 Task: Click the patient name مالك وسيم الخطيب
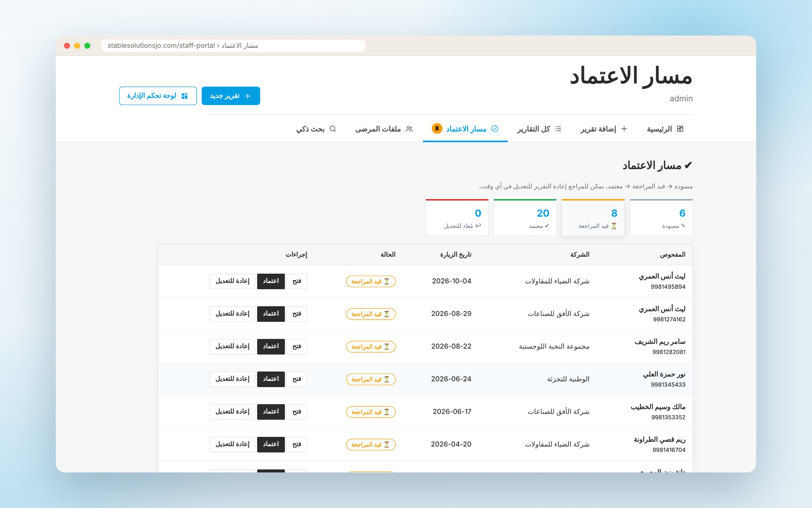658,407
